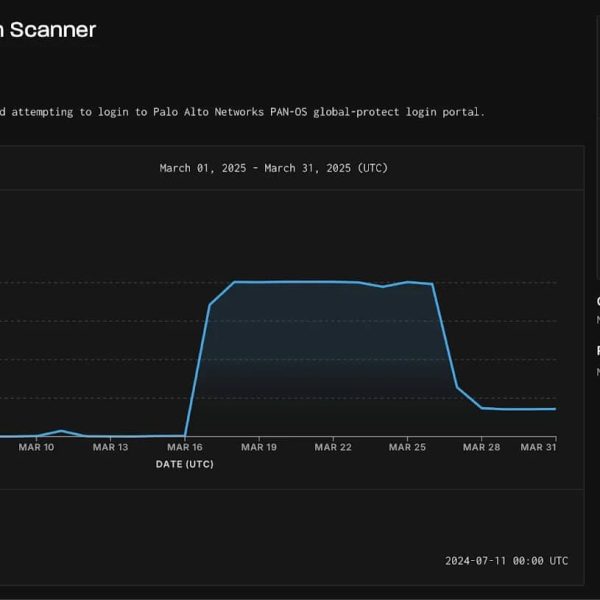Click the MAR 22 date tick label

tap(333, 447)
